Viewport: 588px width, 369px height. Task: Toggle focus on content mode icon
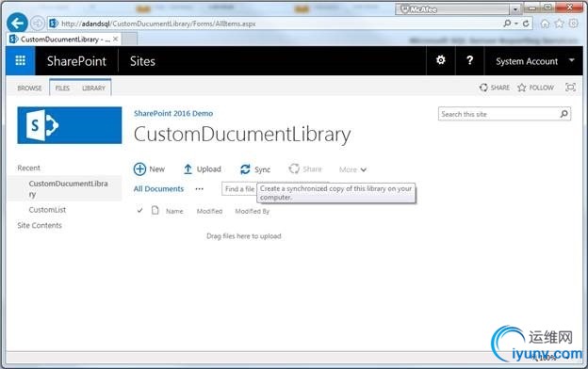(x=570, y=88)
